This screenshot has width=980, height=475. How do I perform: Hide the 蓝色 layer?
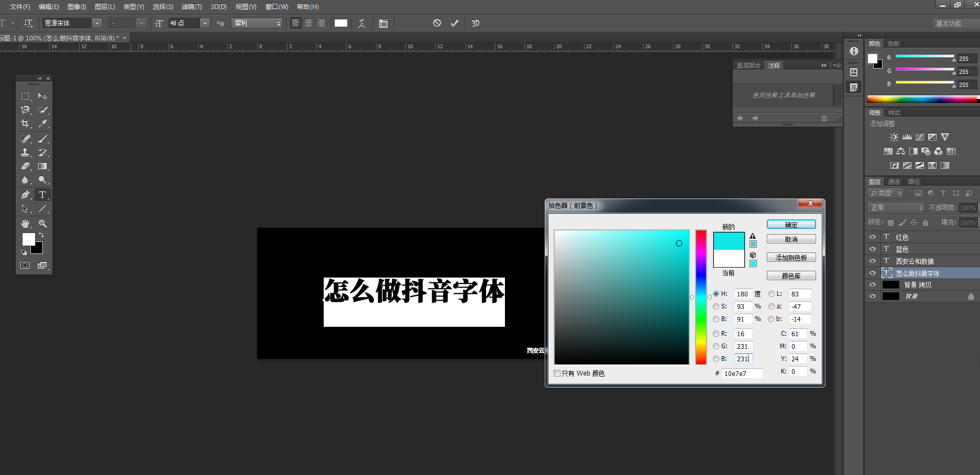(x=873, y=249)
